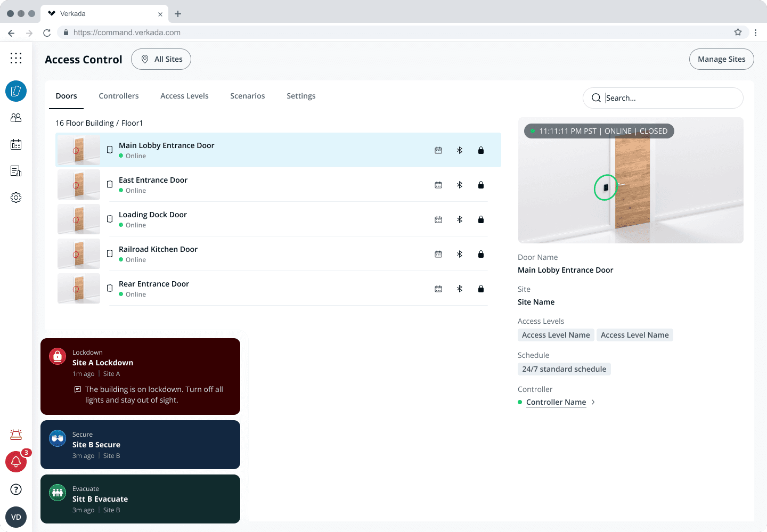Switch to the Settings tab
The width and height of the screenshot is (767, 532).
pos(301,96)
